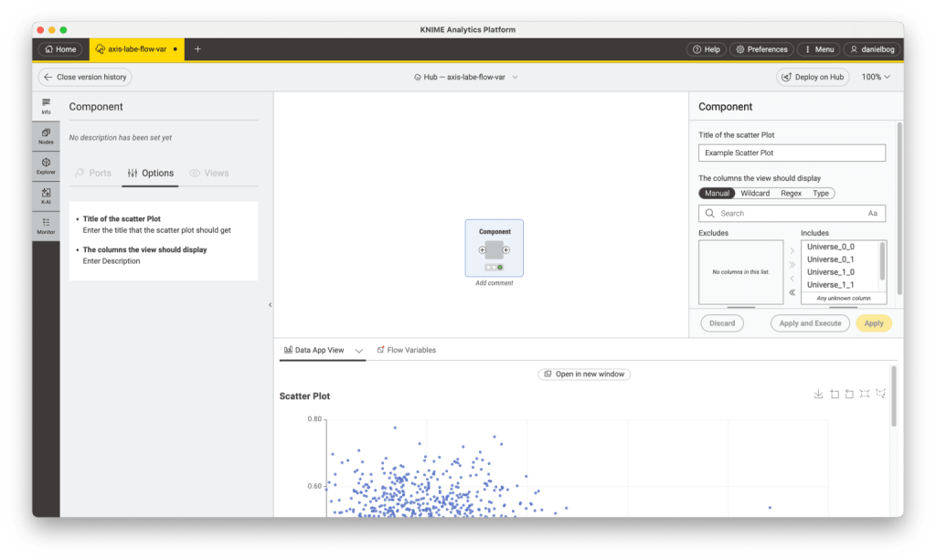Edit the scatter plot title field

(792, 153)
